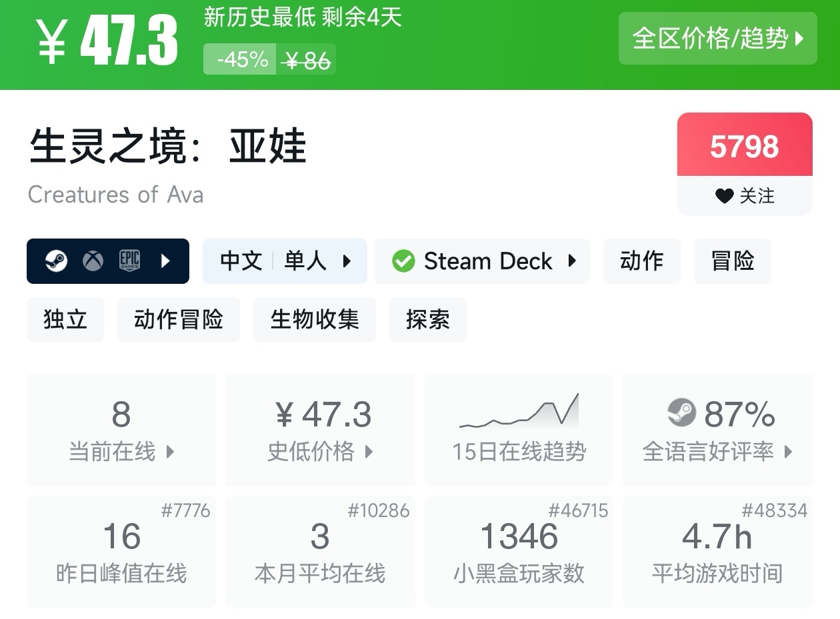Click the Xbox platform icon

[x=93, y=261]
